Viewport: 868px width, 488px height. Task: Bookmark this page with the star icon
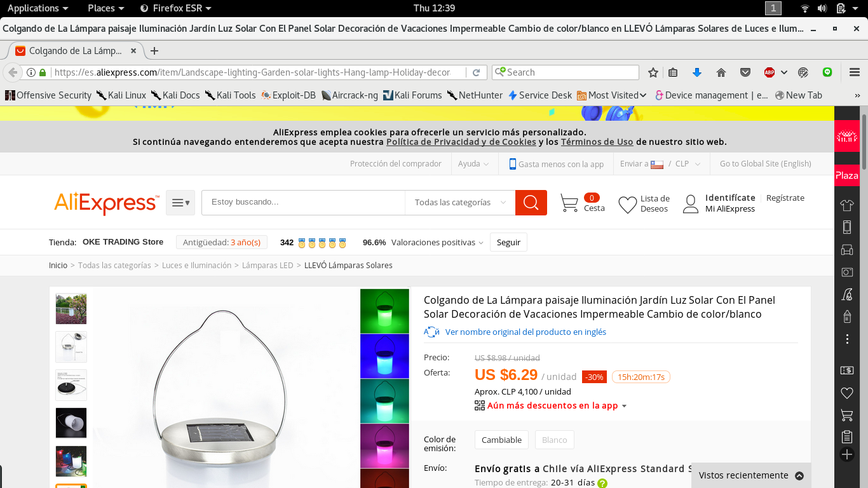pyautogui.click(x=653, y=72)
